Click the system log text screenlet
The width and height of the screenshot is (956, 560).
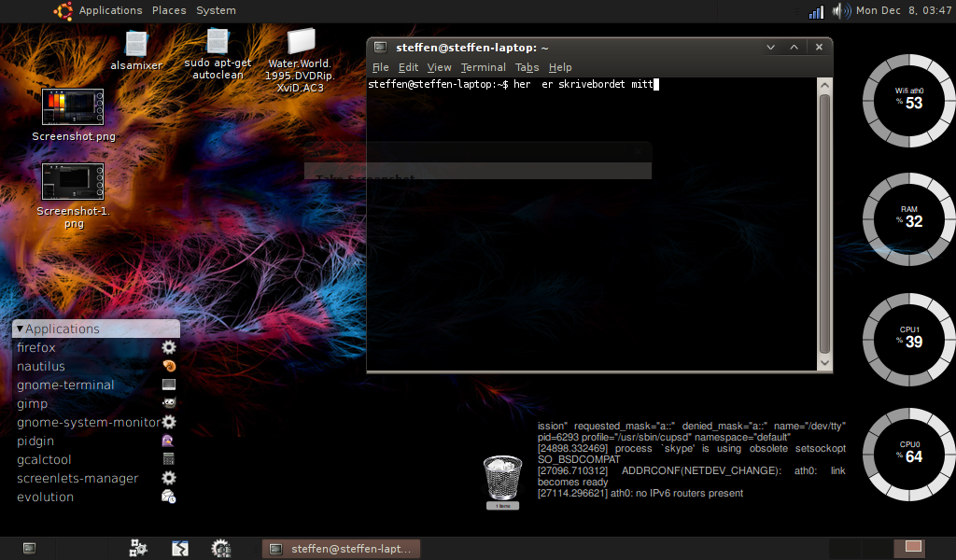click(x=692, y=459)
